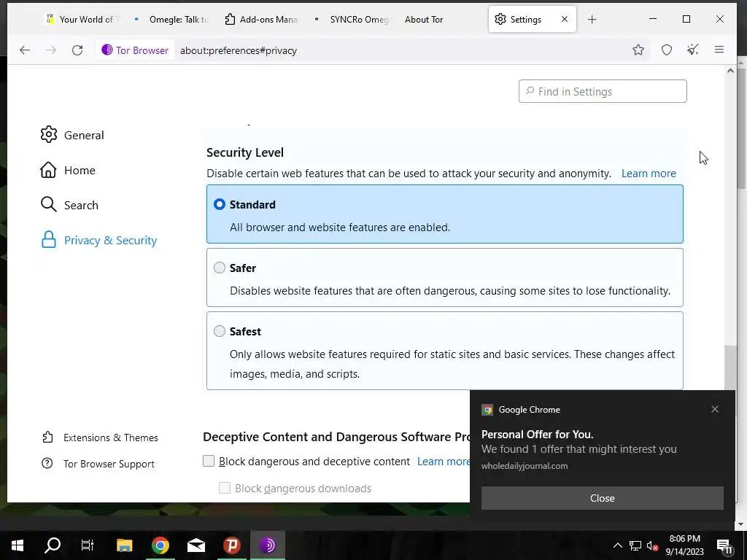The image size is (747, 560).
Task: Select the Safer security level
Action: pyautogui.click(x=219, y=268)
